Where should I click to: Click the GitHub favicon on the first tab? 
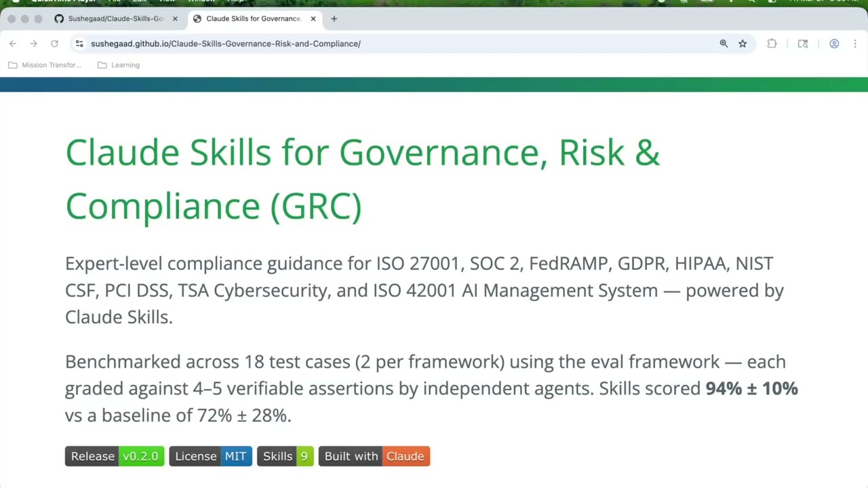pyautogui.click(x=59, y=18)
